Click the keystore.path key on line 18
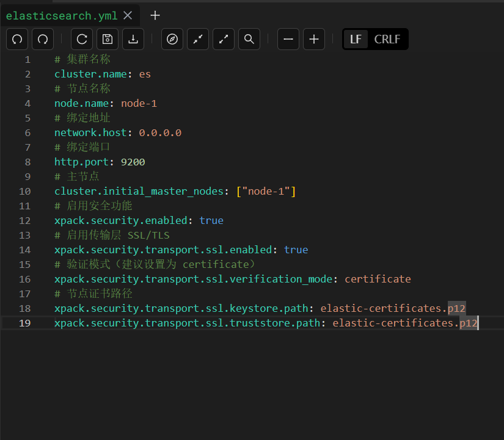Image resolution: width=504 pixels, height=440 pixels. click(x=181, y=308)
